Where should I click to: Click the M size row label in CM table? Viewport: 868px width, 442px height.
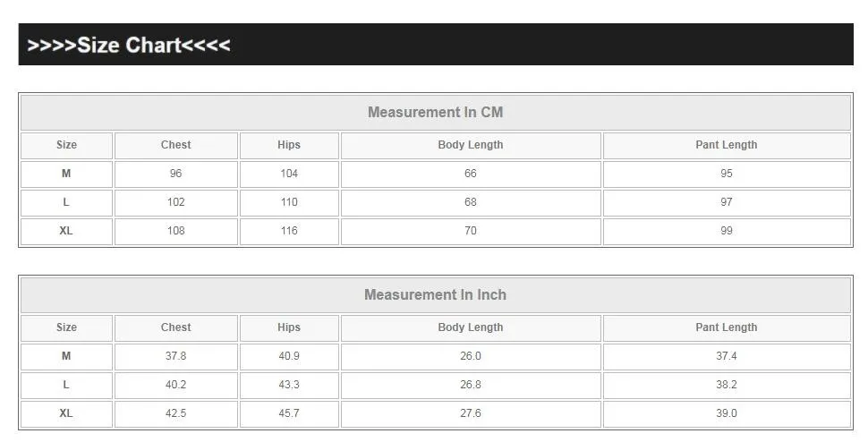[66, 174]
